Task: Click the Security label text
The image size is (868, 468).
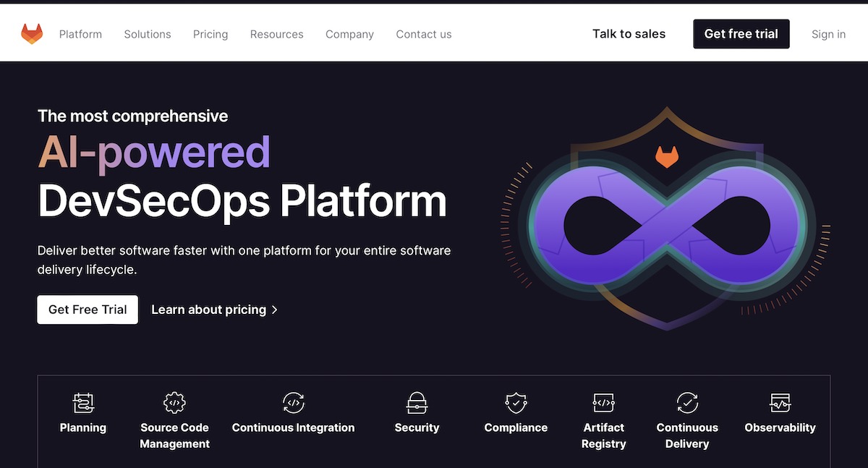Action: 417,427
